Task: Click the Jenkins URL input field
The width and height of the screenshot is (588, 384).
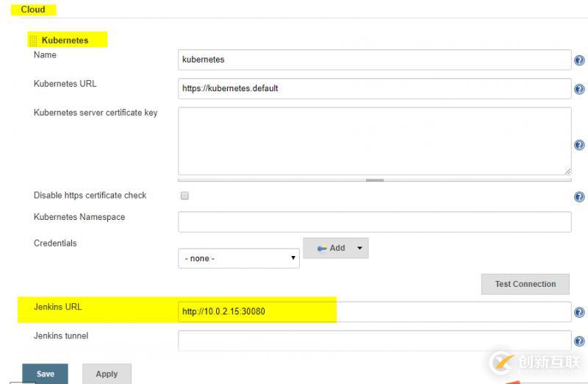Action: (374, 312)
